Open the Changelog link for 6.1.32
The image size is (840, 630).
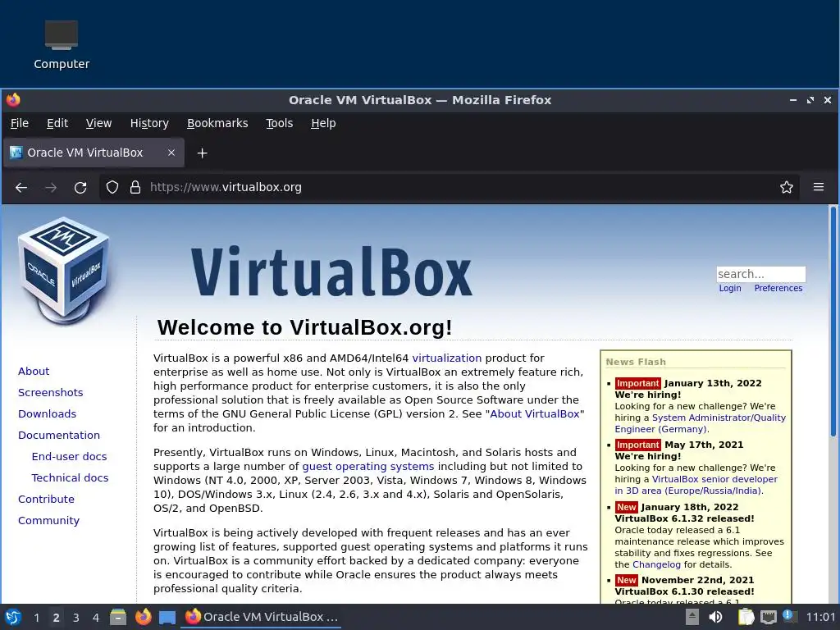[x=656, y=564]
